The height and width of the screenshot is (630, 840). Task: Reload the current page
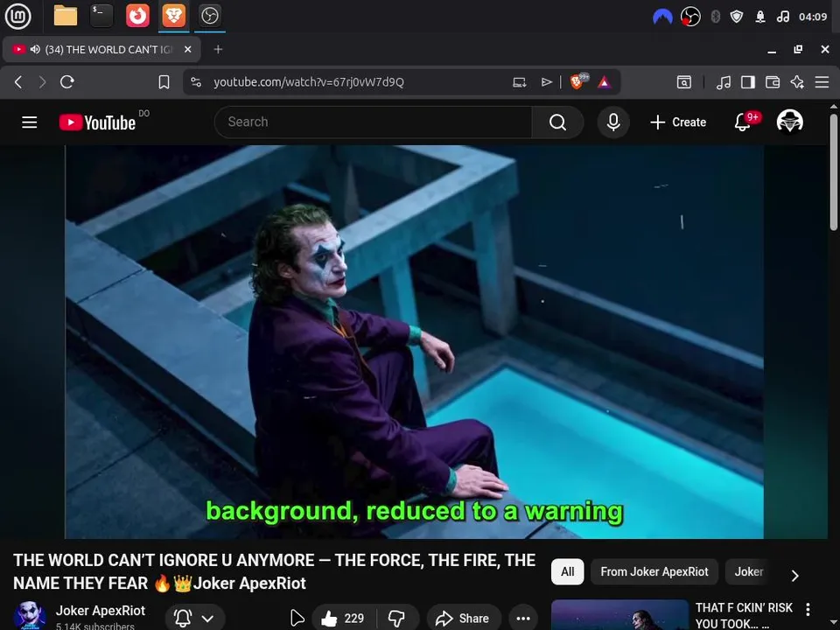(67, 82)
